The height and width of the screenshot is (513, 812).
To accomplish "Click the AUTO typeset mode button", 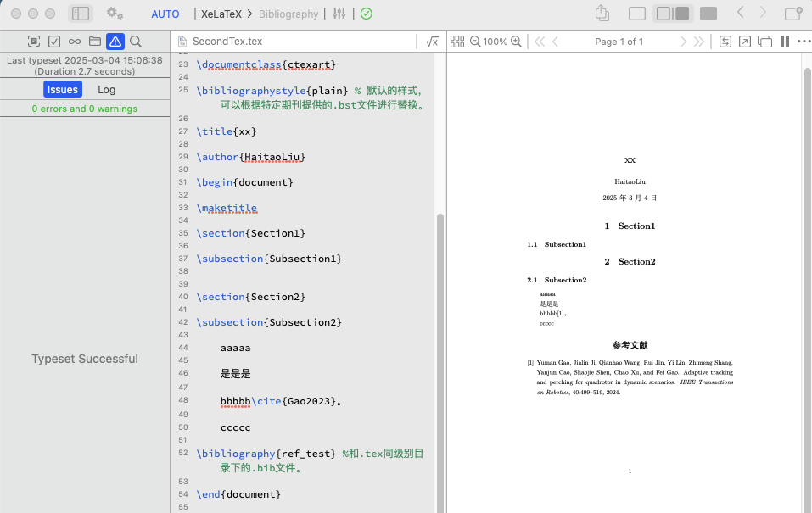I will (x=165, y=14).
